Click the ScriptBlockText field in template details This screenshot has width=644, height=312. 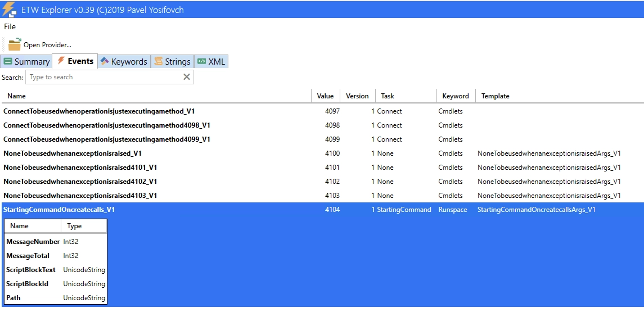pos(31,270)
